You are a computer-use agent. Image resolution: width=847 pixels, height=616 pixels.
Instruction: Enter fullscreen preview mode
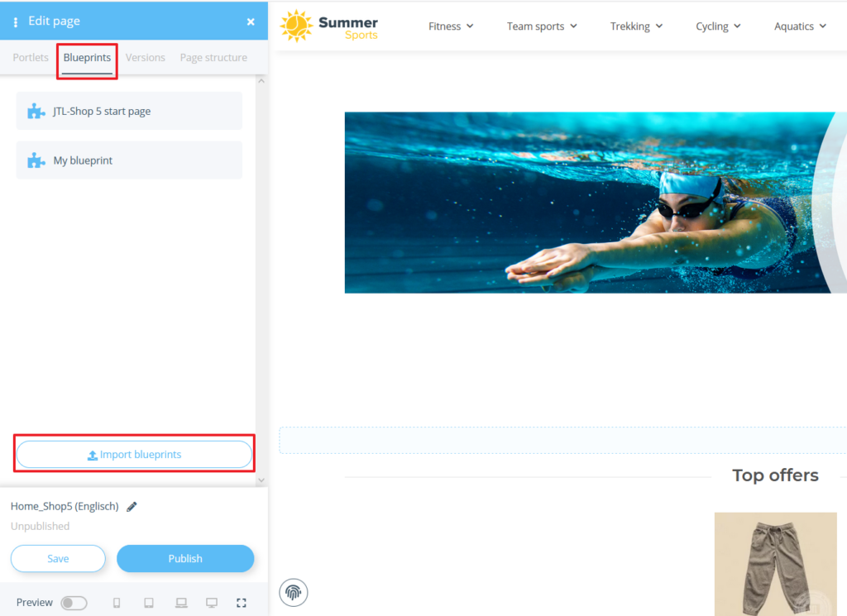[x=242, y=603]
